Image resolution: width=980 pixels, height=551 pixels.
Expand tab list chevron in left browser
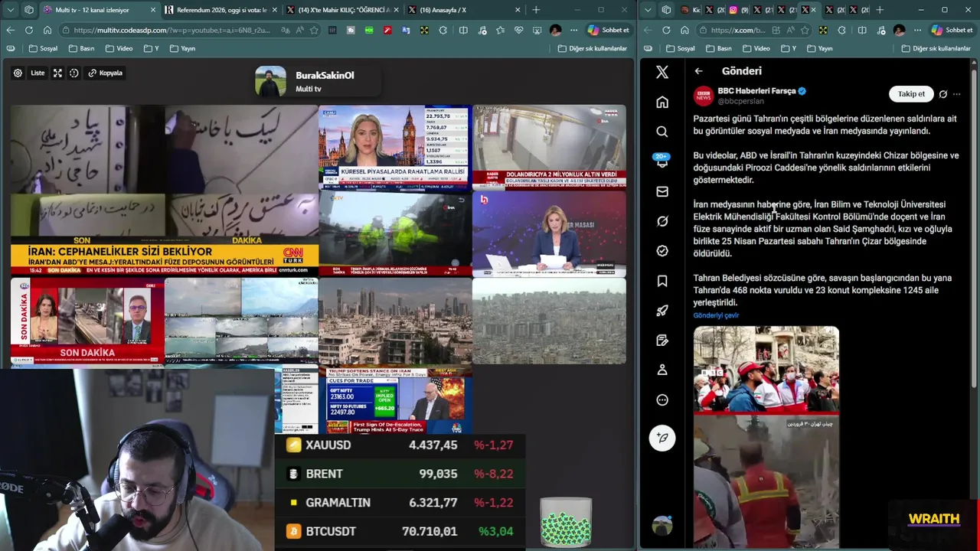(x=10, y=10)
